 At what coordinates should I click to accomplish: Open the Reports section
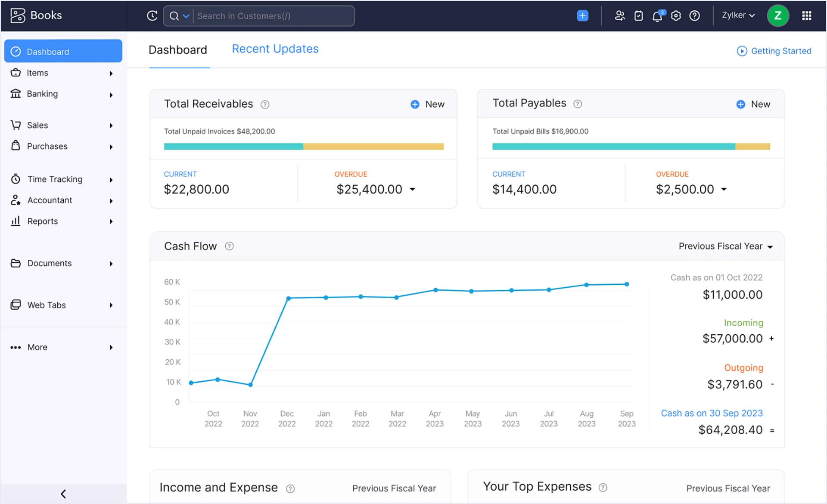[x=43, y=221]
